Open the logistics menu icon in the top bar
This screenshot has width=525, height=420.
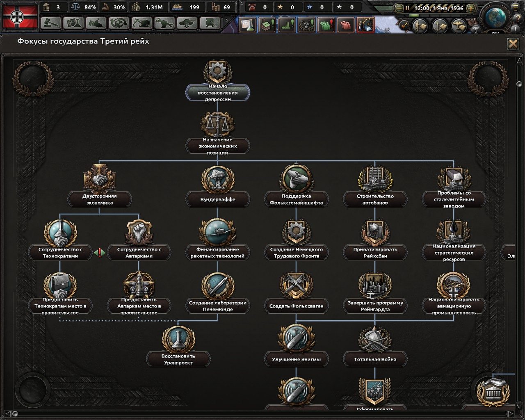click(210, 23)
